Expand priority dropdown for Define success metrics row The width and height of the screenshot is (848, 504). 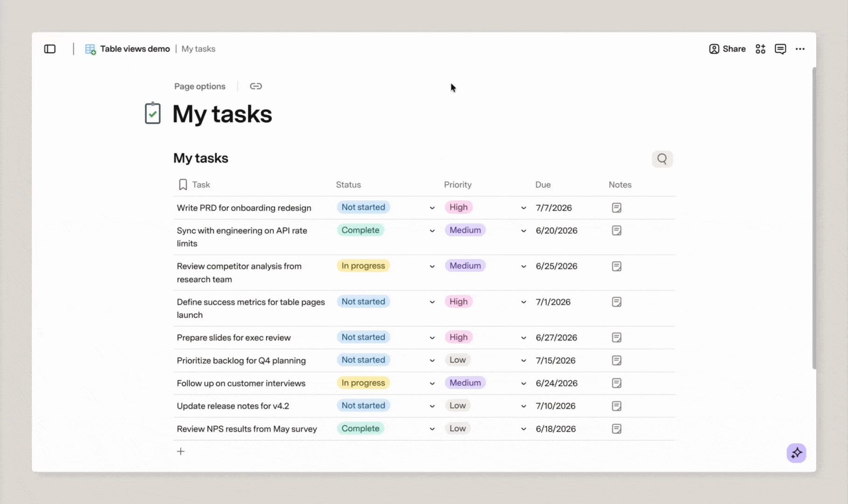pyautogui.click(x=523, y=302)
